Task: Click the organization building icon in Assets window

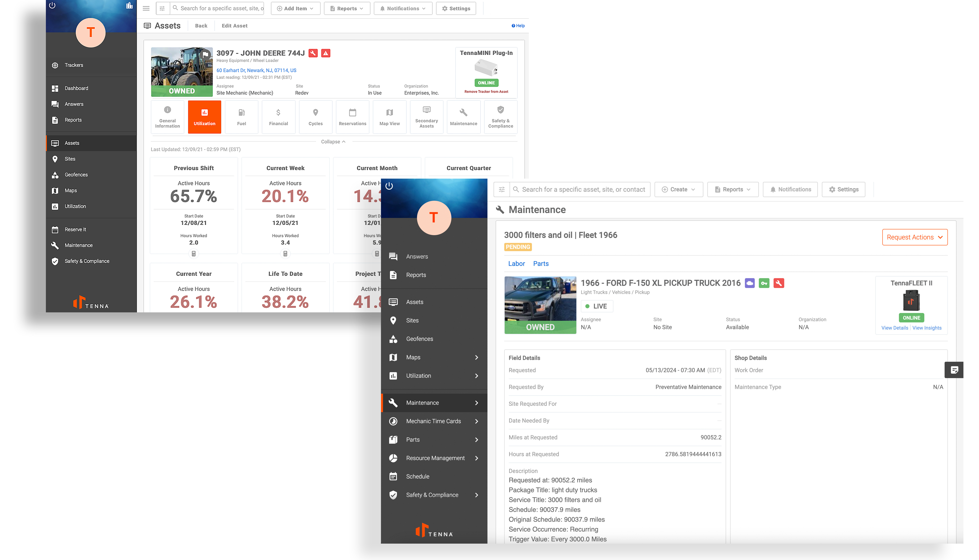Action: [129, 5]
